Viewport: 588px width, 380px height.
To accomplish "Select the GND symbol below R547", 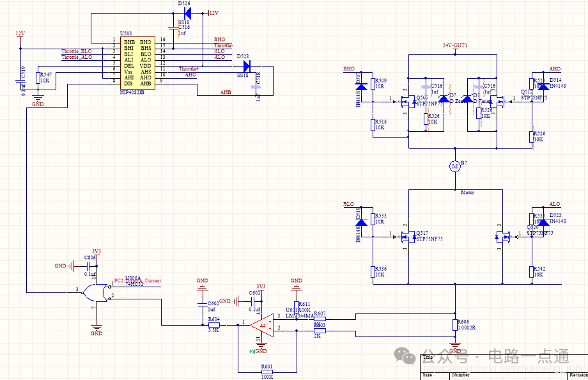I will pos(38,100).
